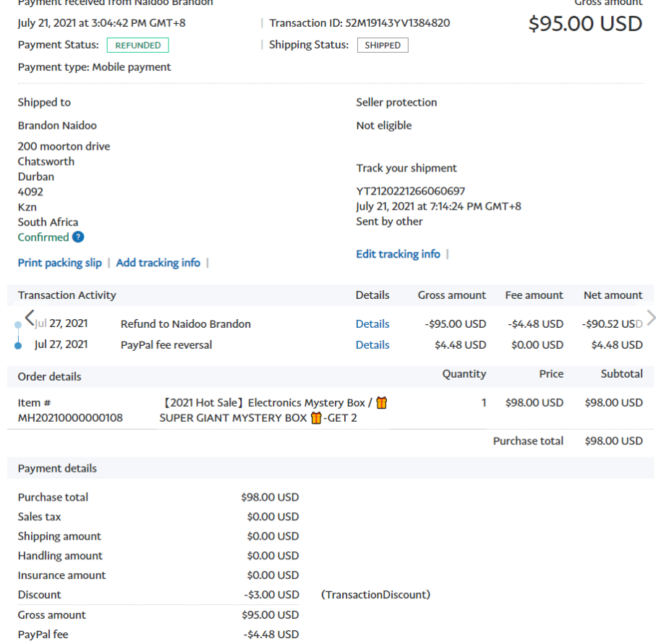Image resolution: width=656 pixels, height=644 pixels.
Task: Select the timeline dot for PayPal fee reversal
Action: pos(18,345)
